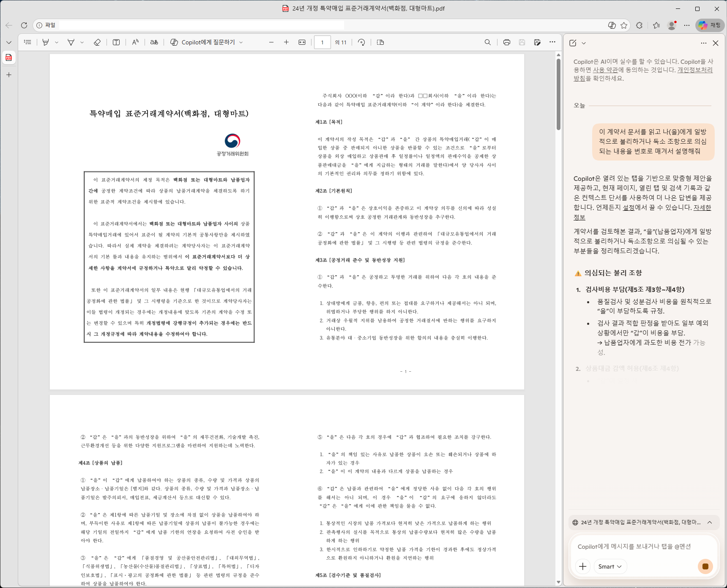Click the PDF scrollbar up arrow
Screen dimensions: 727x588
558,55
